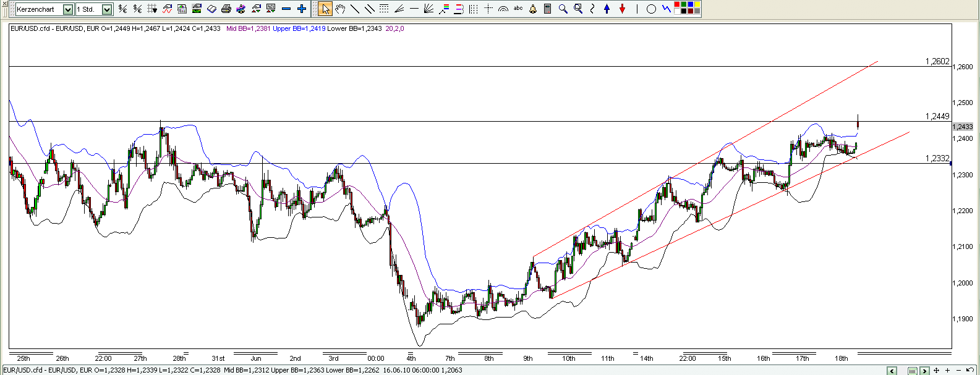980x375 pixels.
Task: Click the green ticker display icon
Action: coord(197,9)
